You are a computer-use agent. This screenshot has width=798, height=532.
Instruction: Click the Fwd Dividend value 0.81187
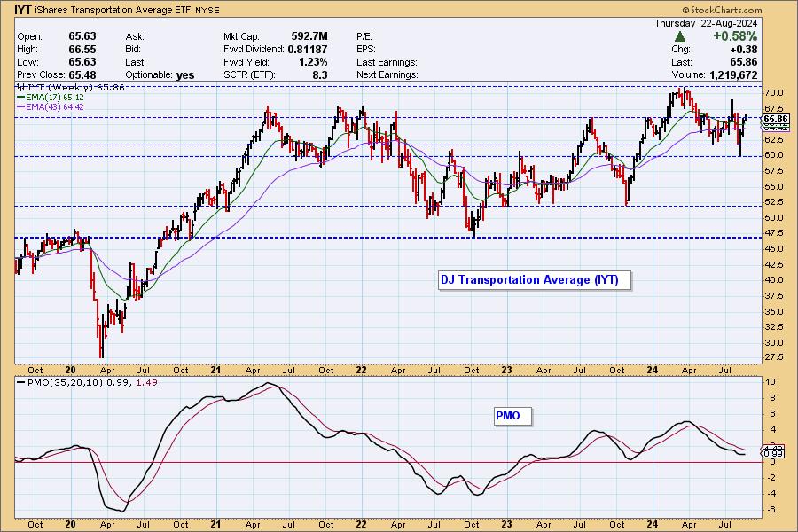(x=308, y=50)
